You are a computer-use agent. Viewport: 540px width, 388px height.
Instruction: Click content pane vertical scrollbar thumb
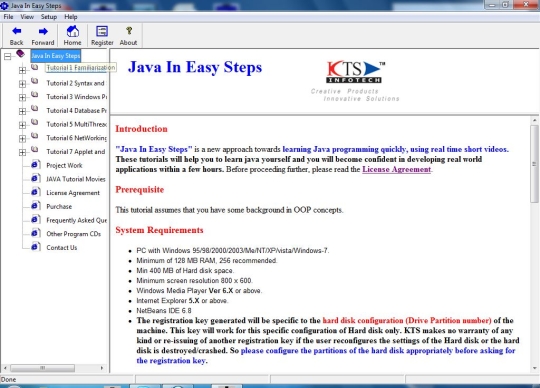534,164
